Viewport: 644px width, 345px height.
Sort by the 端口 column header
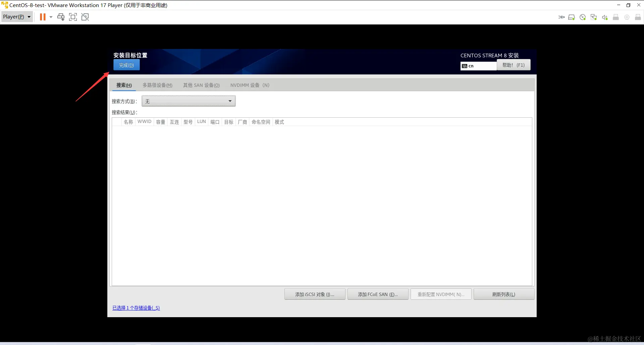(215, 122)
